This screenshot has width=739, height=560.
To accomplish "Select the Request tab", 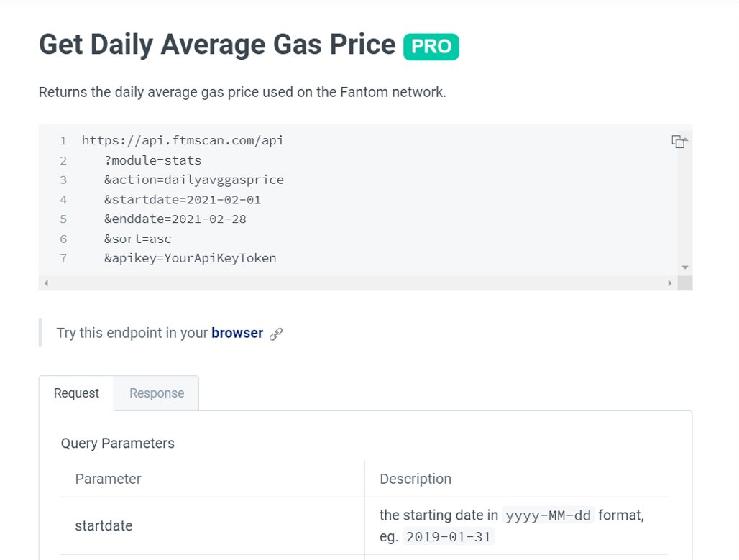I will (76, 393).
